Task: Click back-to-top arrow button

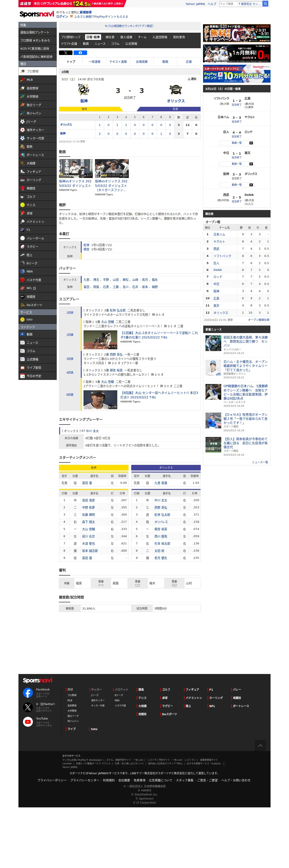Action: click(x=260, y=745)
